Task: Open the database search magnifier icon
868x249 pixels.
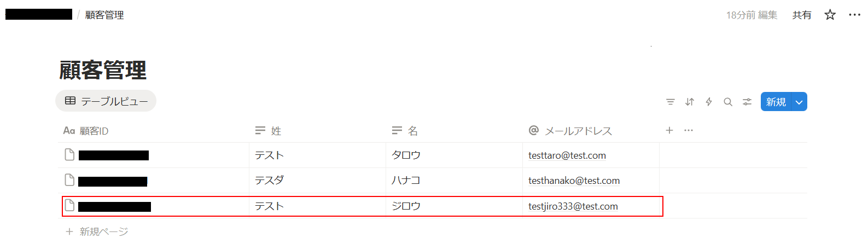Action: pyautogui.click(x=728, y=102)
